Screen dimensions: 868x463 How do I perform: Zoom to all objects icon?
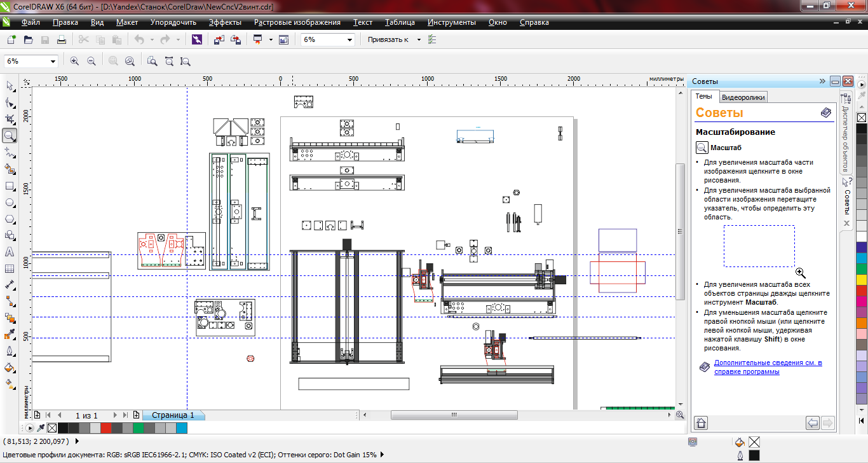(130, 61)
